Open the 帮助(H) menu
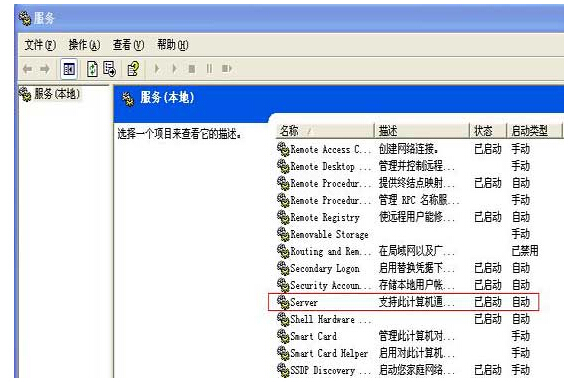 [x=173, y=45]
